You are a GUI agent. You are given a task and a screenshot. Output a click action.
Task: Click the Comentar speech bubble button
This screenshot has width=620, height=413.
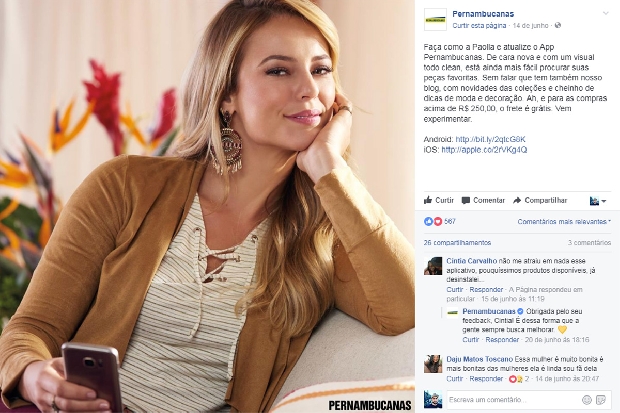[483, 200]
